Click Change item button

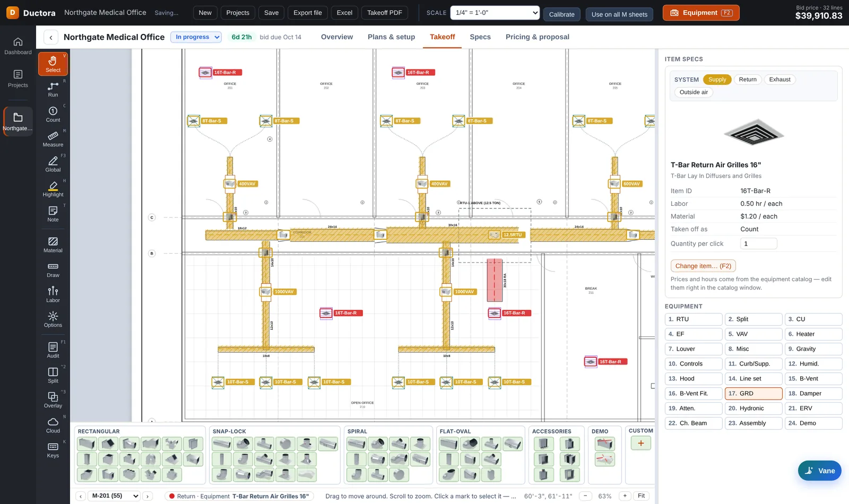click(x=703, y=266)
